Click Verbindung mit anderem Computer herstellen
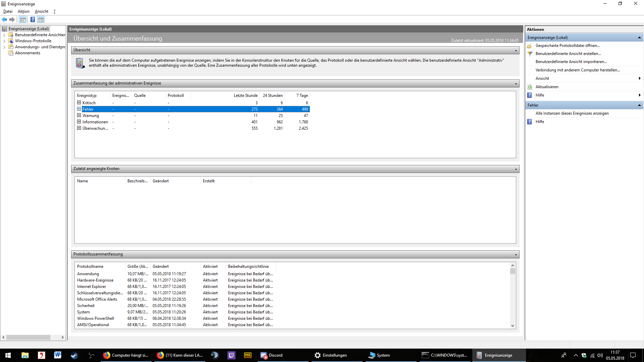This screenshot has width=644, height=362. pos(578,70)
